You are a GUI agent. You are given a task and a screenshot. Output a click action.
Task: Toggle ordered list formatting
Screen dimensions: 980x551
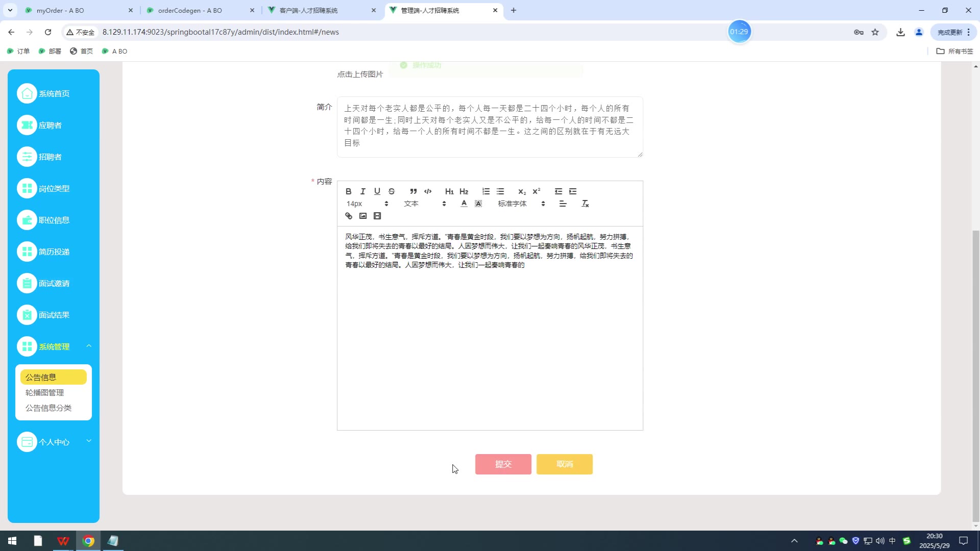click(x=486, y=191)
